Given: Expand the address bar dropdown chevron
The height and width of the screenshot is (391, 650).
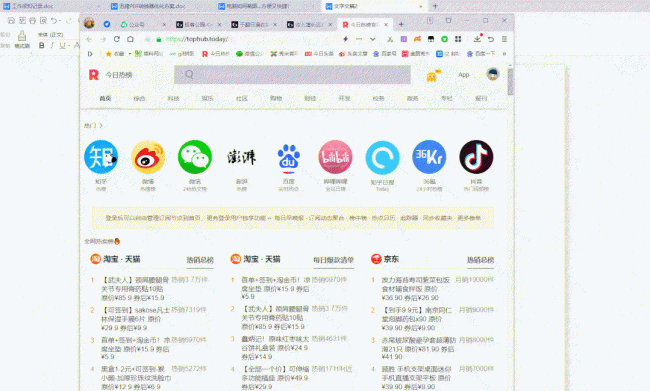Looking at the screenshot, I should pos(373,39).
